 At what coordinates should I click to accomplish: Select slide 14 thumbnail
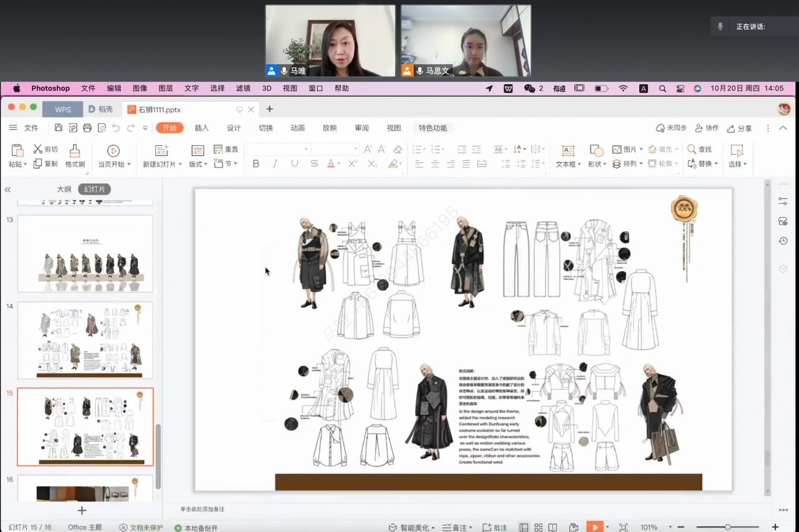pos(85,340)
